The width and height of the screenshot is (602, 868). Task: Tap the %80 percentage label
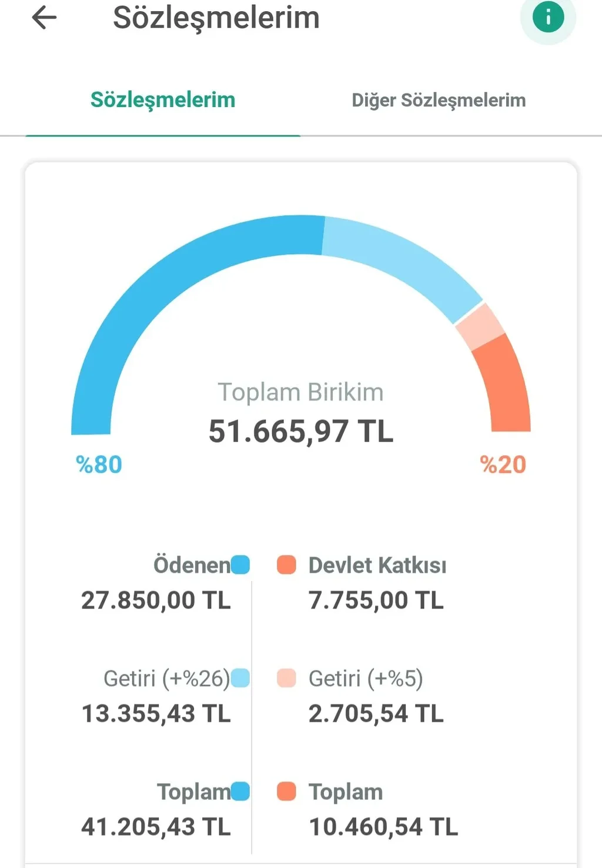coord(99,465)
